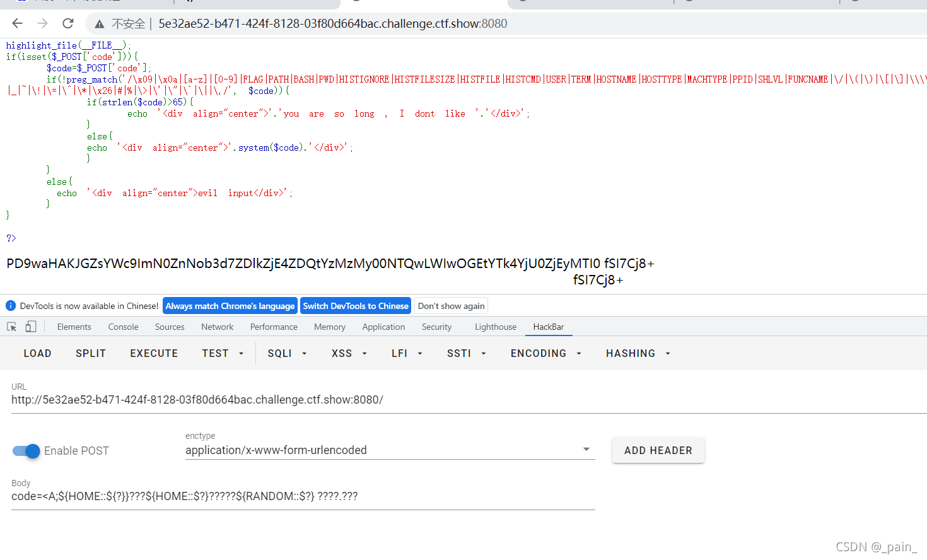This screenshot has width=927, height=560.
Task: Switch to the Lighthouse tab
Action: pyautogui.click(x=496, y=327)
